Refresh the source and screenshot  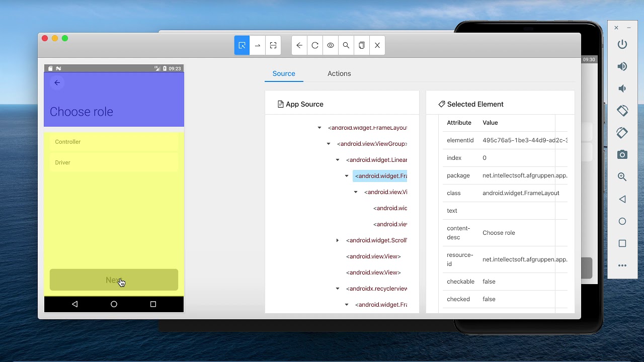(315, 45)
